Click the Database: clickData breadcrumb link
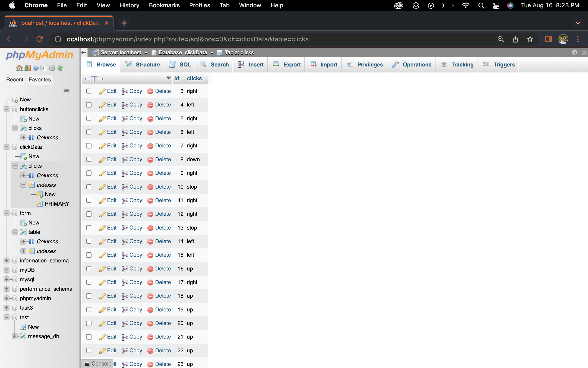The width and height of the screenshot is (588, 368). [183, 53]
